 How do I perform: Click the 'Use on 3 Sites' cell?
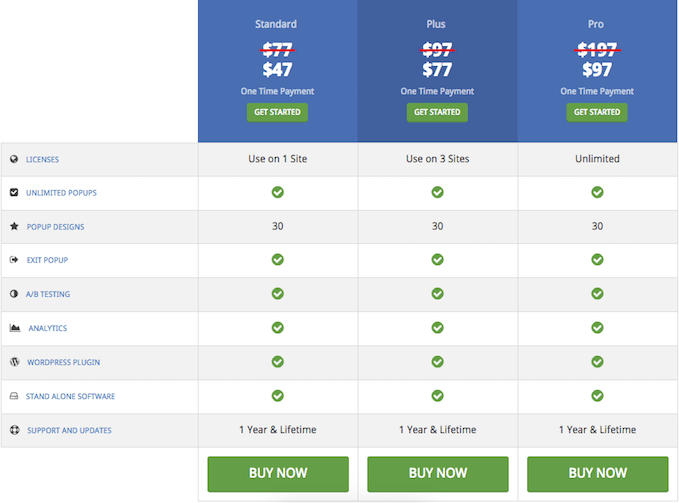point(437,159)
